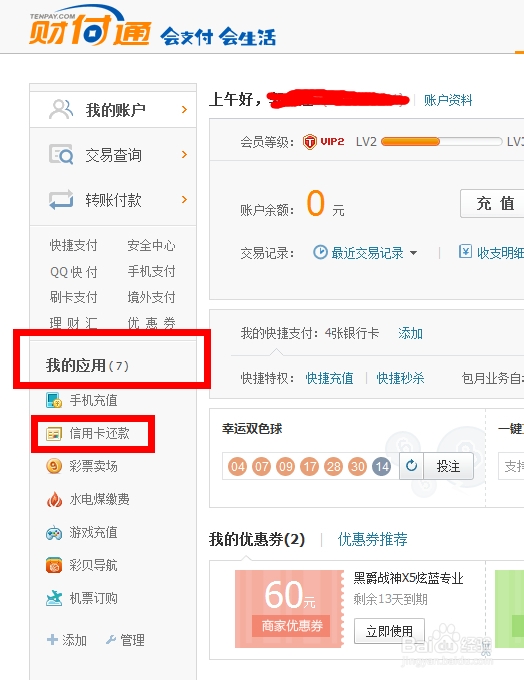Image resolution: width=524 pixels, height=680 pixels.
Task: Open 最近交易记录 dropdown arrow
Action: point(413,253)
